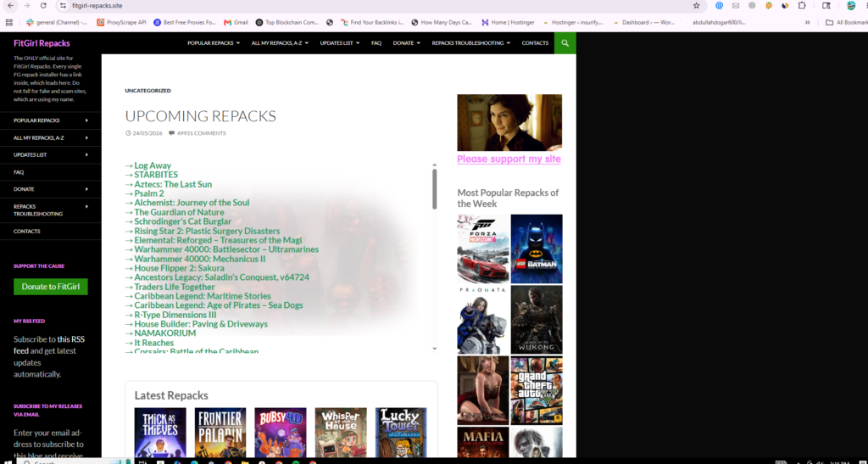Open the Black Myth Wukong cover

pos(537,320)
